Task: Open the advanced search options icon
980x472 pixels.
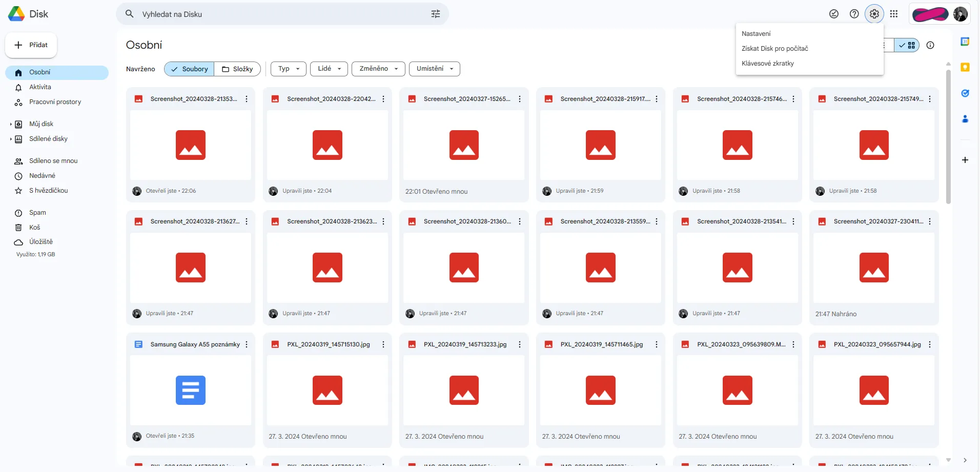Action: tap(436, 14)
